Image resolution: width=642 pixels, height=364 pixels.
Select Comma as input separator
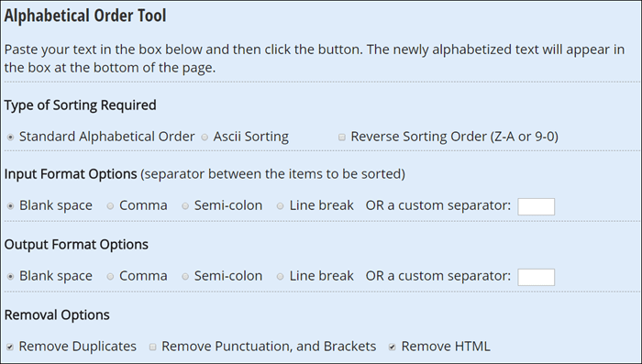(x=110, y=206)
